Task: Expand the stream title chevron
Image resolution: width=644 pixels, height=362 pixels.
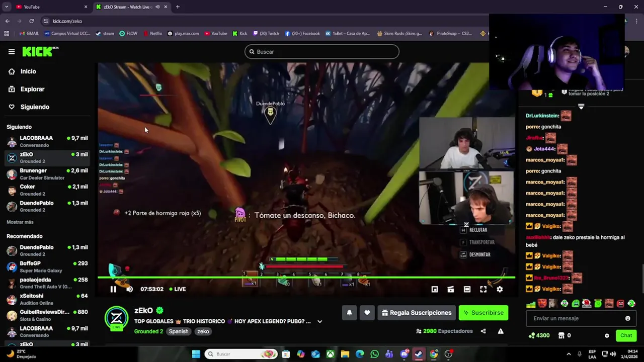Action: pyautogui.click(x=319, y=321)
